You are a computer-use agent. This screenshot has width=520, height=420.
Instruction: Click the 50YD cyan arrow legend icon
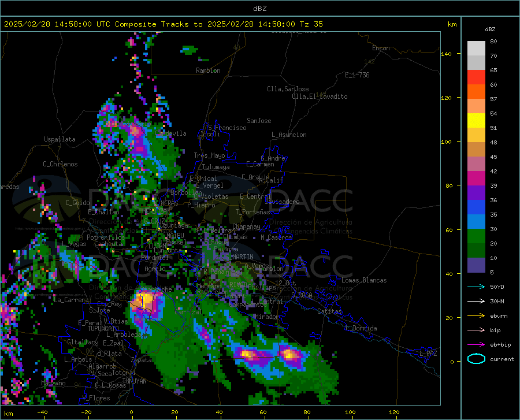(x=476, y=287)
